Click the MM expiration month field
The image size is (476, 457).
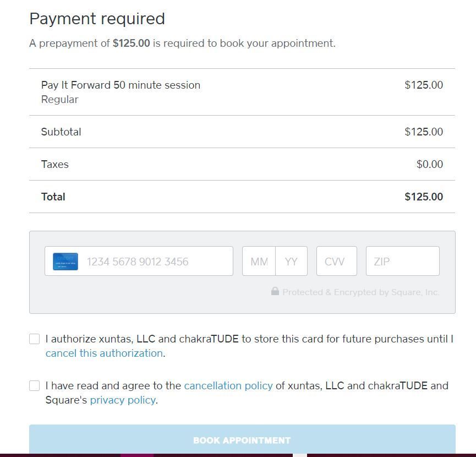[x=259, y=262]
